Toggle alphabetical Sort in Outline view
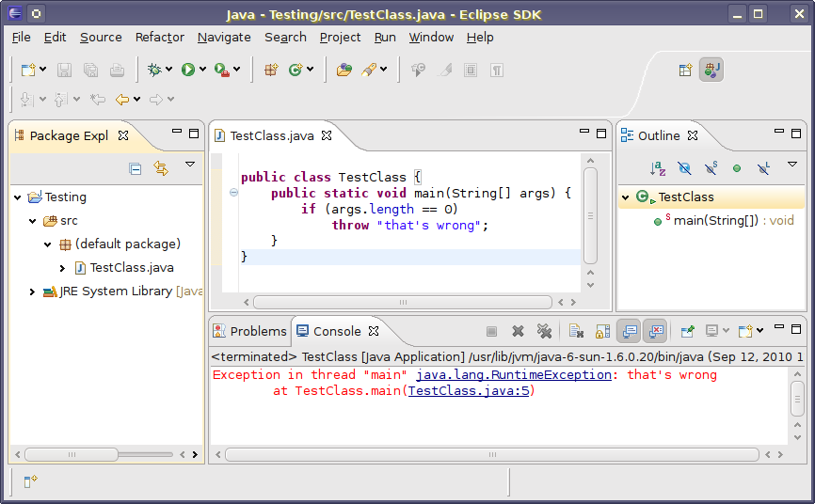 pyautogui.click(x=658, y=168)
